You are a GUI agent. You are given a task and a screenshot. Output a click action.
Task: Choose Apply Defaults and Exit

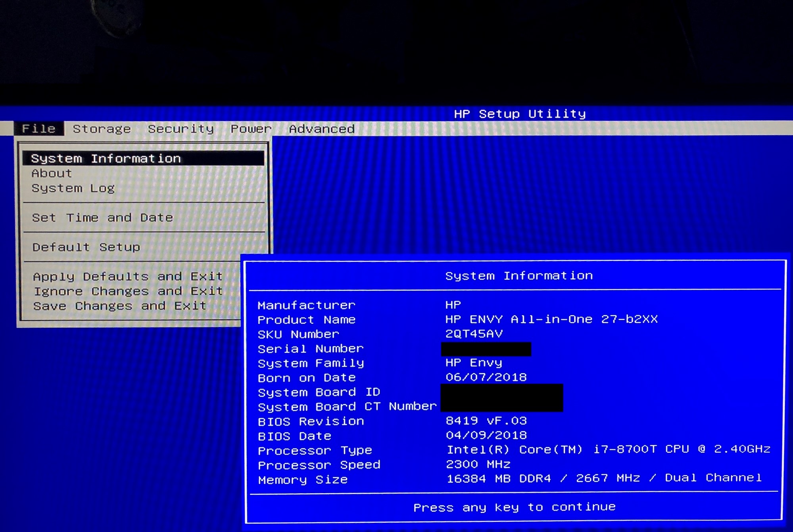coord(127,276)
